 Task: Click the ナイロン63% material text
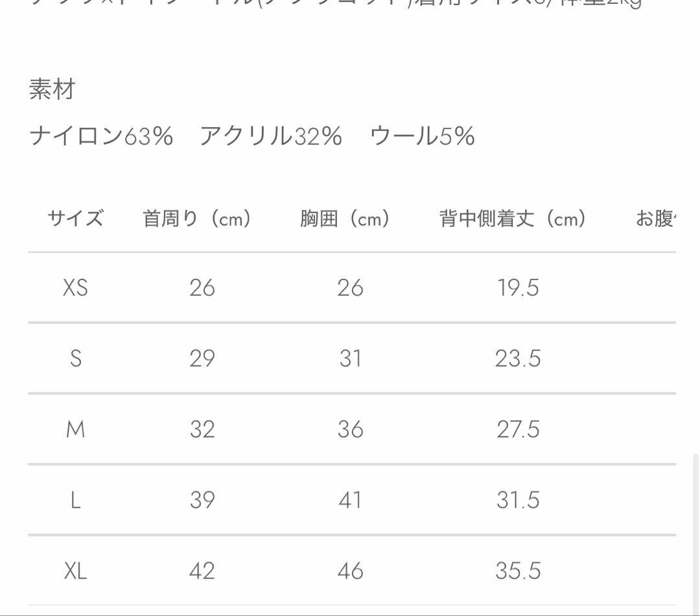tap(101, 136)
